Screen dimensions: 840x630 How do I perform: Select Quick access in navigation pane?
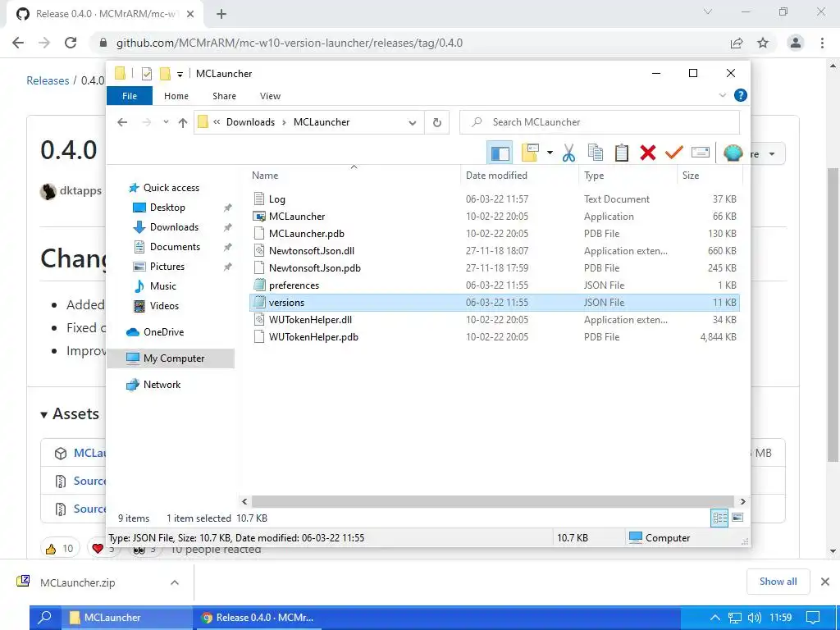[171, 188]
